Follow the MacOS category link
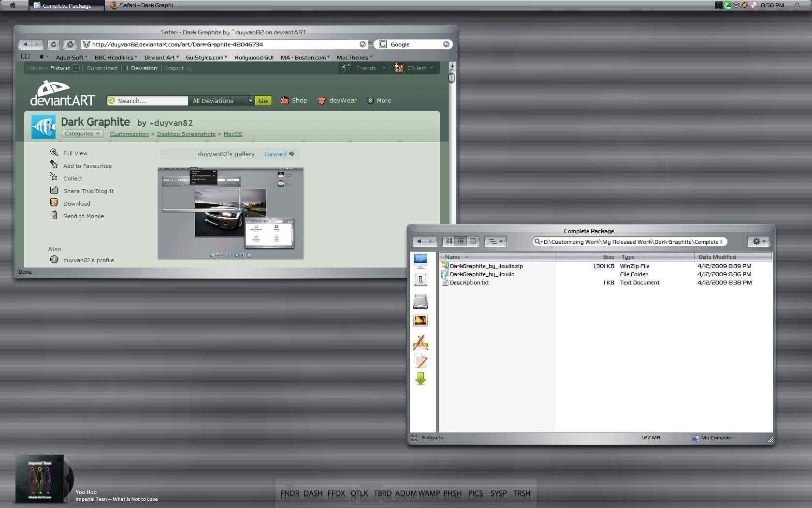812x508 pixels. [x=233, y=134]
